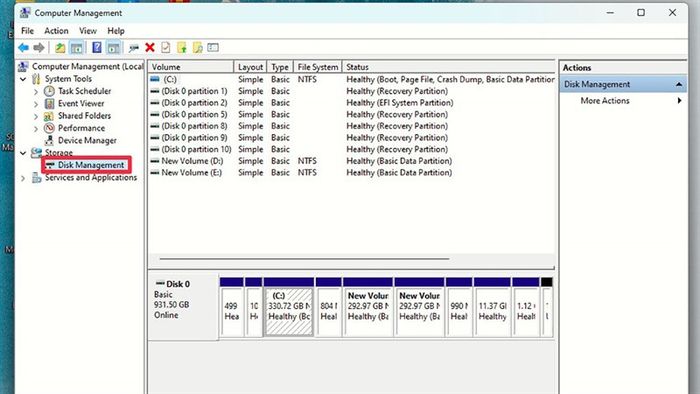Select Disk Management under Storage
Screen dimensions: 700x394
91,165
